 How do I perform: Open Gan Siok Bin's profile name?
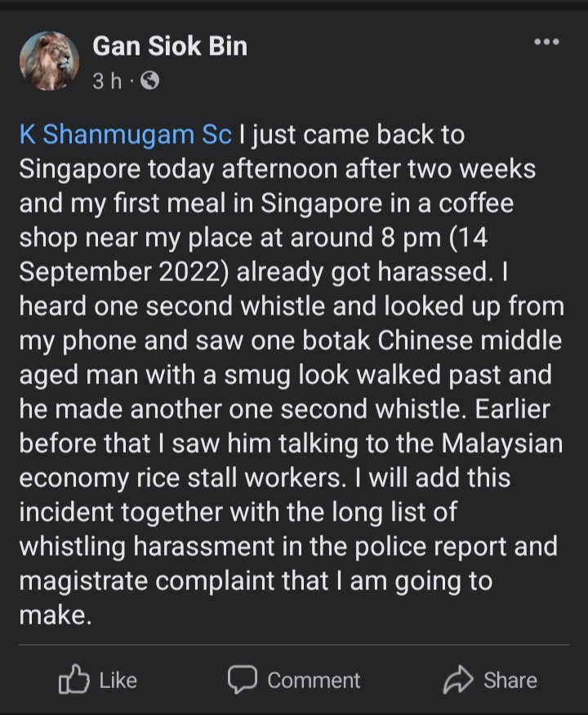[170, 46]
